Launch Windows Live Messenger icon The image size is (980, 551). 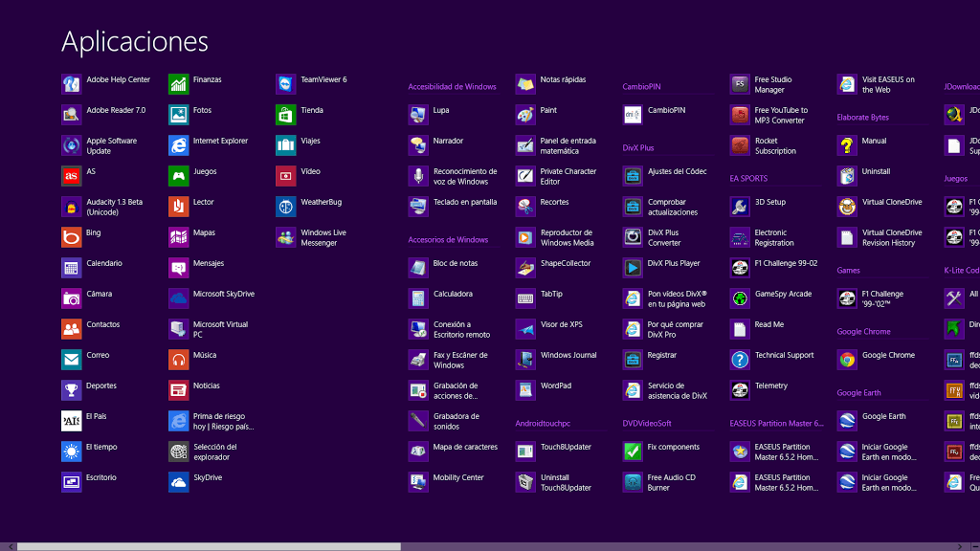(x=285, y=237)
